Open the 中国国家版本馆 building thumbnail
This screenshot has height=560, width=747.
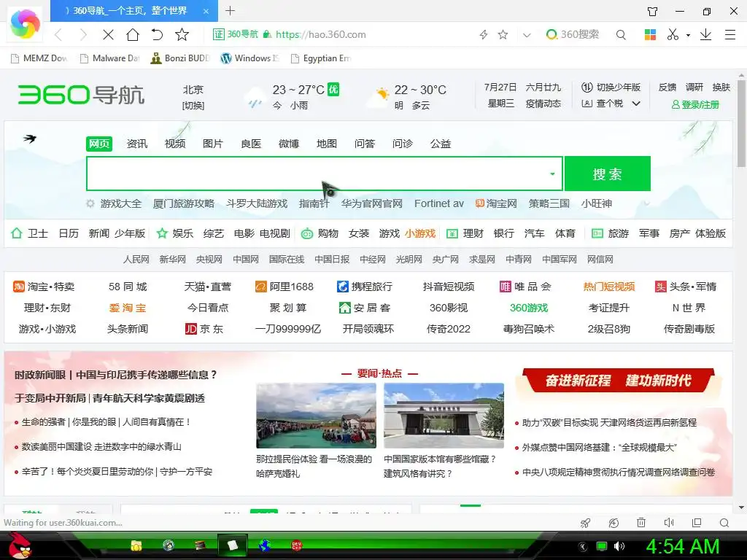click(444, 416)
